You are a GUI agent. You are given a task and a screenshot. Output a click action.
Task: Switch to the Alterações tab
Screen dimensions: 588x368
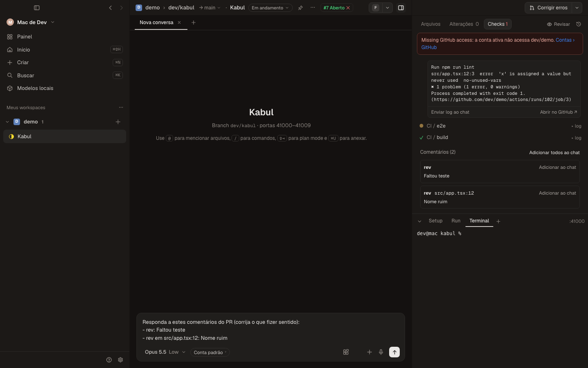[x=464, y=24]
